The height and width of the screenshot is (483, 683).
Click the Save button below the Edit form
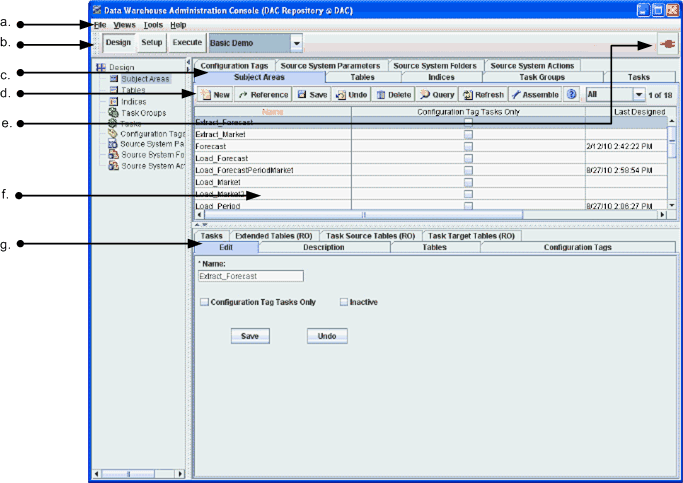(250, 336)
